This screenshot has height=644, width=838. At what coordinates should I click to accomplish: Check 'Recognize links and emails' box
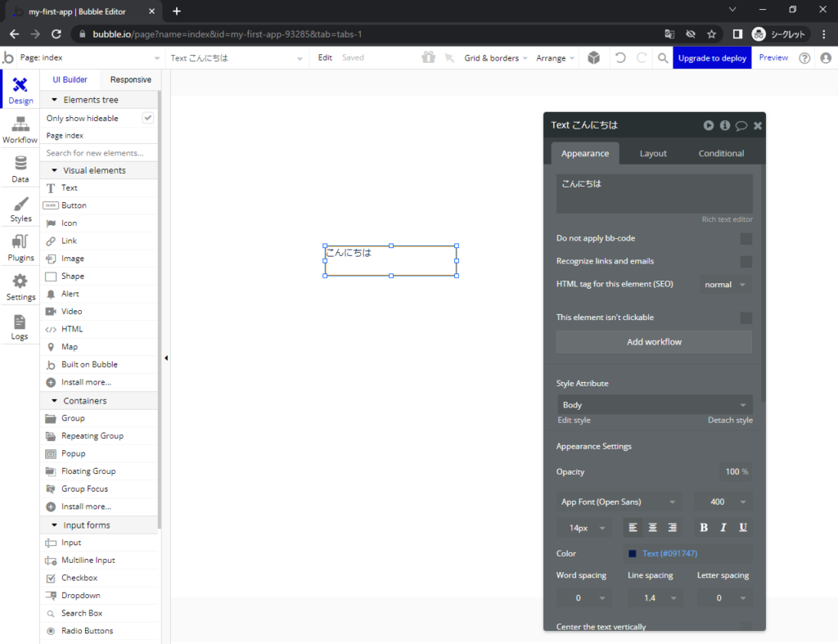tap(746, 262)
